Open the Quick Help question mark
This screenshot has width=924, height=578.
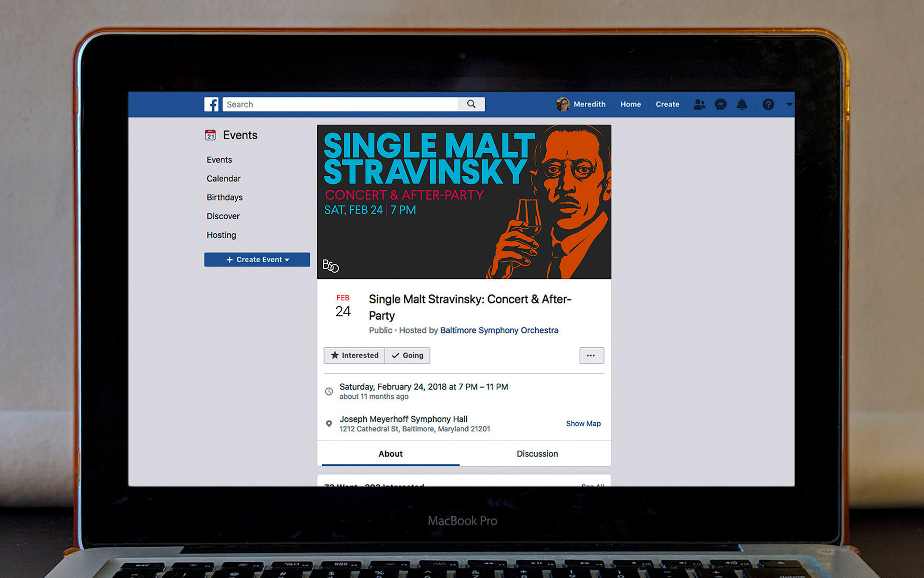pyautogui.click(x=768, y=104)
